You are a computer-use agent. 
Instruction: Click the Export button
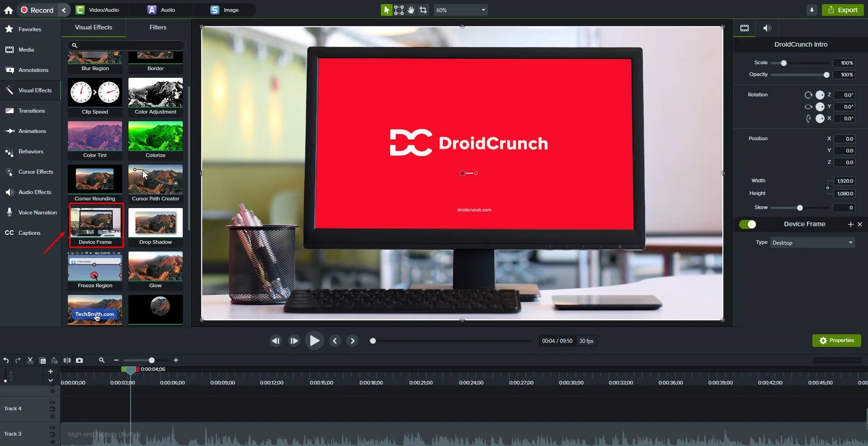(x=843, y=10)
